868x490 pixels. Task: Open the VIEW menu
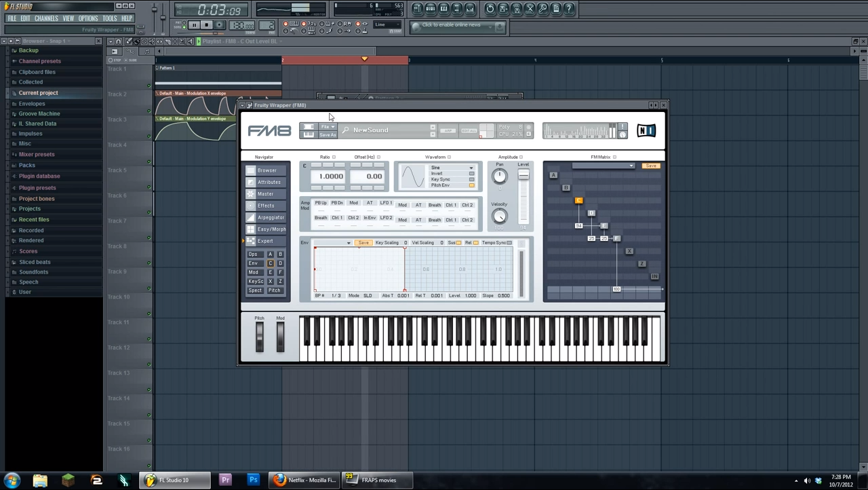(x=68, y=18)
